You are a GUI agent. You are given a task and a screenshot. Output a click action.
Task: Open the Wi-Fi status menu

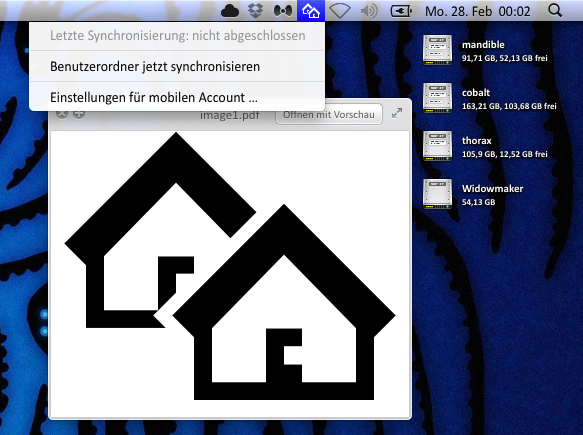tap(340, 11)
